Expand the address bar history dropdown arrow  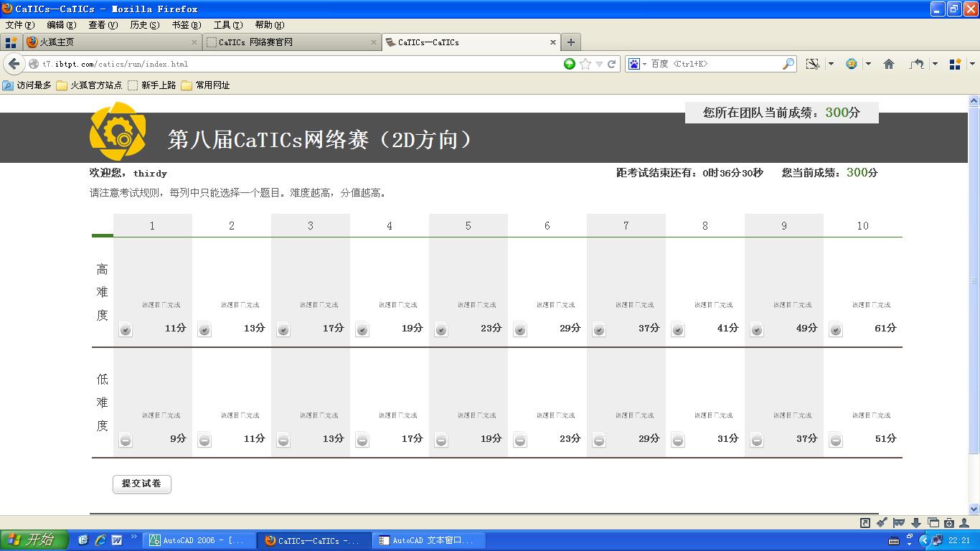pos(599,64)
